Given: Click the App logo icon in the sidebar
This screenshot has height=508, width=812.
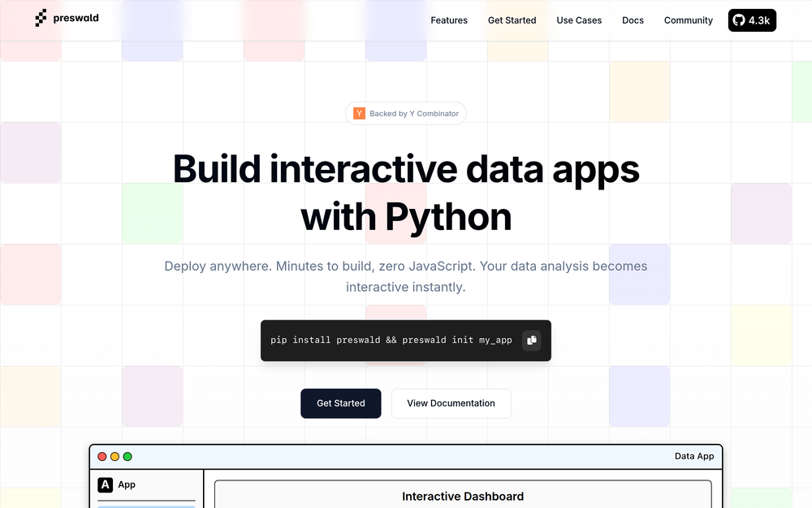Looking at the screenshot, I should (105, 484).
